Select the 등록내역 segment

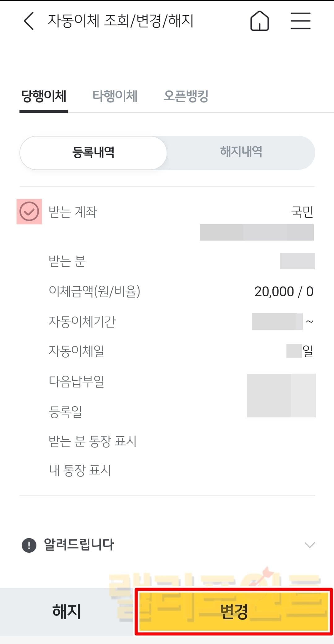pos(93,153)
